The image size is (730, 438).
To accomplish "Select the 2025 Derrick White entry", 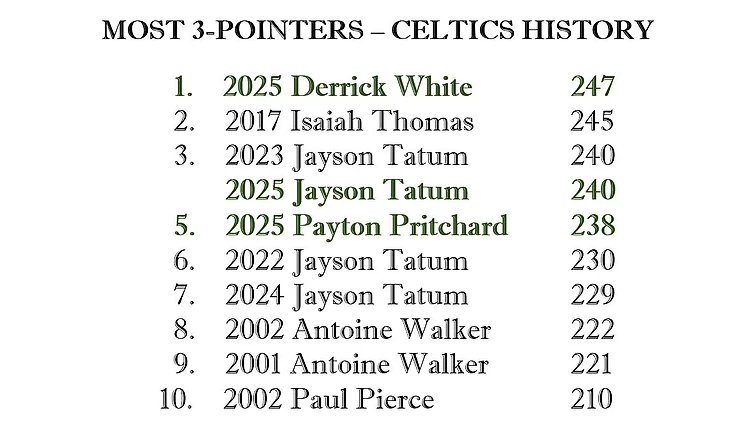I will [x=347, y=87].
